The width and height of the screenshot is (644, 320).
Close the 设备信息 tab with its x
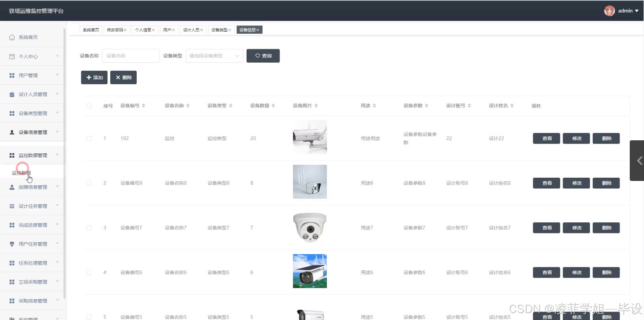(258, 30)
